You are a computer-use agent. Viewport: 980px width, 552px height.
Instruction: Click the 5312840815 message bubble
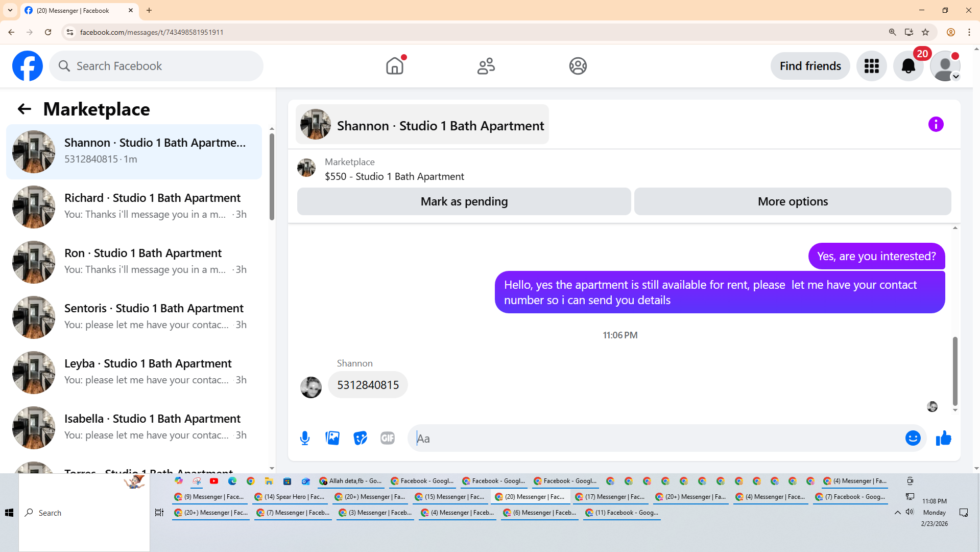pos(368,385)
